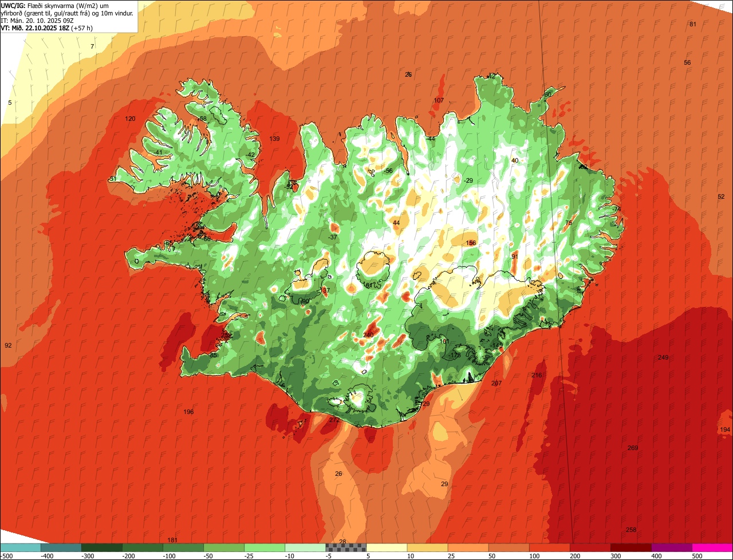Click the value 92 in the western ocean
Viewport: 733px width, 560px height.
click(x=8, y=345)
